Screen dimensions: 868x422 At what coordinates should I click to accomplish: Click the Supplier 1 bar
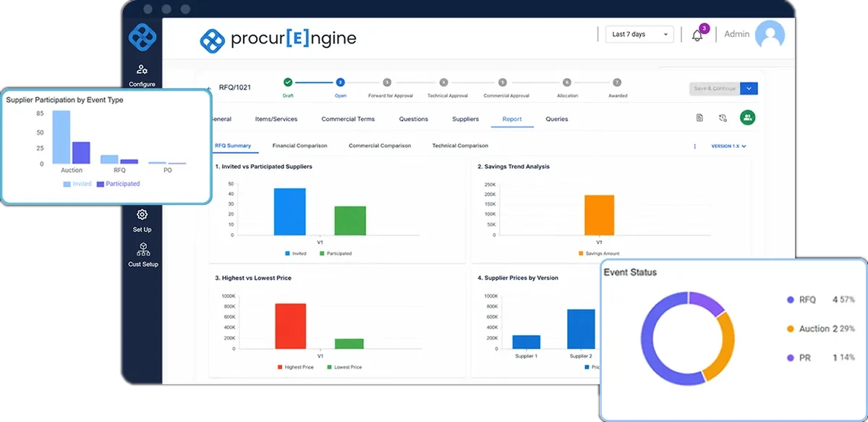(527, 342)
